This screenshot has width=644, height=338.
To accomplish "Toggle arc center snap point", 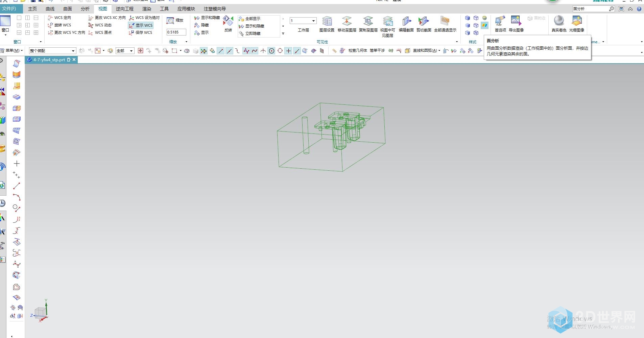I will coord(271,51).
